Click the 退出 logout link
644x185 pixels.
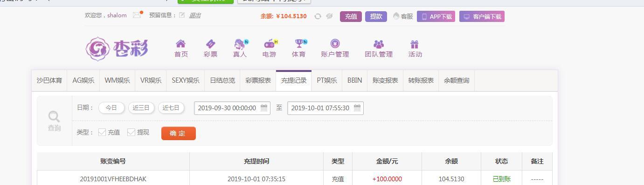[x=195, y=15]
